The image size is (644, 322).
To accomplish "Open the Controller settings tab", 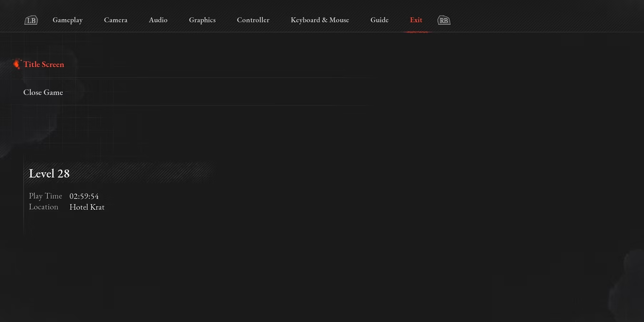I will tap(253, 20).
